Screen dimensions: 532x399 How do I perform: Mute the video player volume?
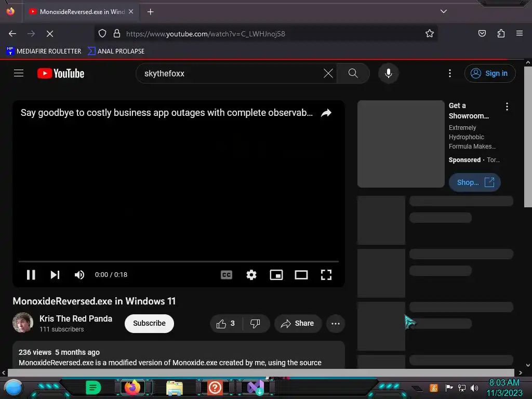79,275
